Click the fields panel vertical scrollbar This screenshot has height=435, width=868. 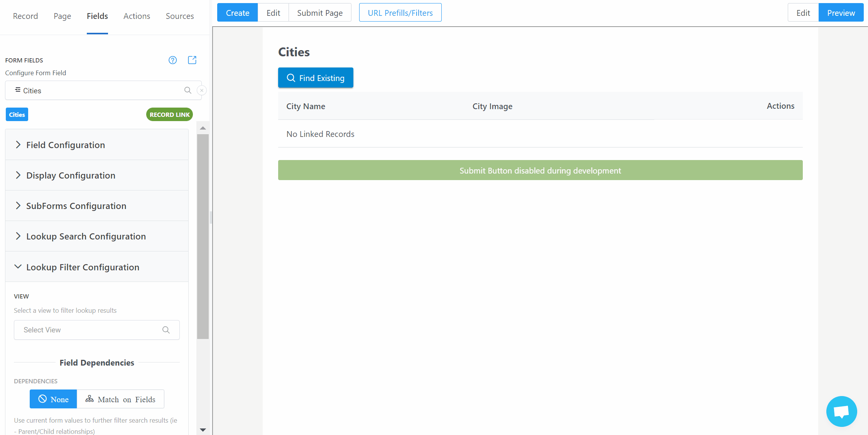pyautogui.click(x=203, y=236)
